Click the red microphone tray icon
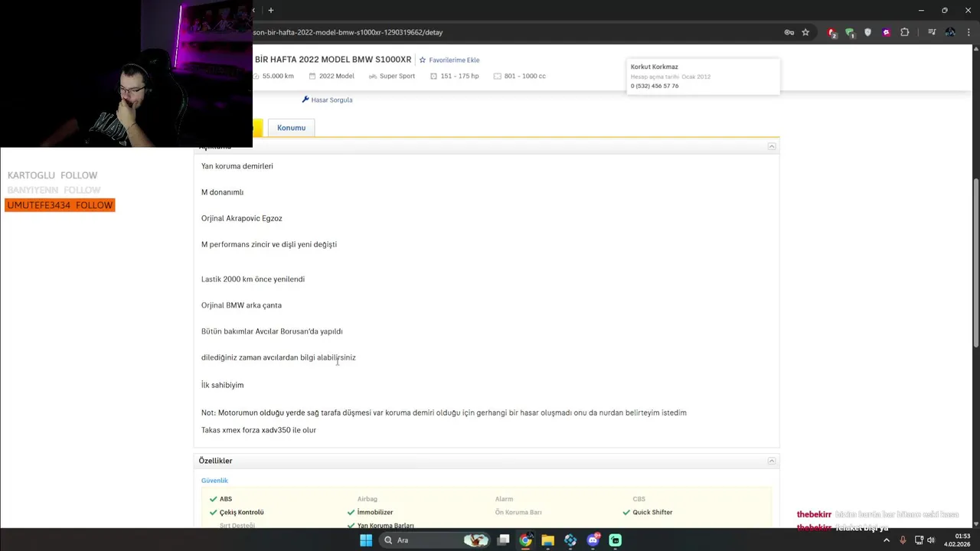 coord(903,540)
